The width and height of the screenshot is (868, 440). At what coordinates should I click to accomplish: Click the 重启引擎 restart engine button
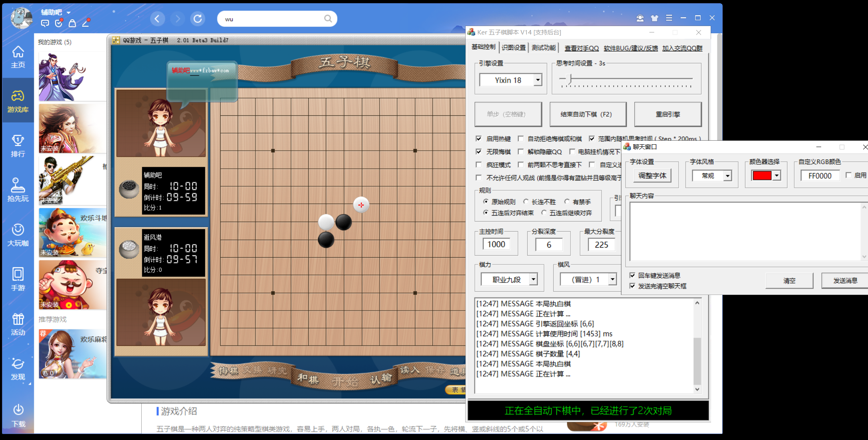pyautogui.click(x=668, y=114)
